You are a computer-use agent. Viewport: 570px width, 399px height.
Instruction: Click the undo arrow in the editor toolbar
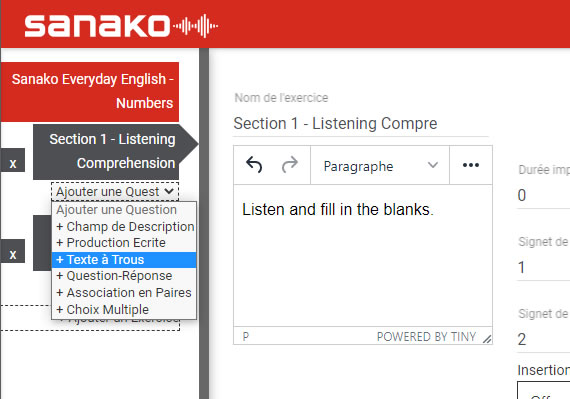coord(254,165)
